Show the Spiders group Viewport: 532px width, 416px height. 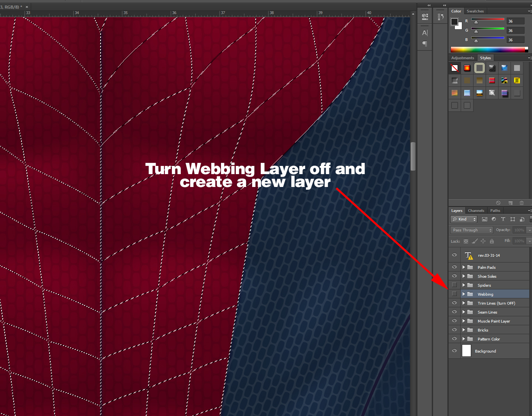tap(454, 285)
